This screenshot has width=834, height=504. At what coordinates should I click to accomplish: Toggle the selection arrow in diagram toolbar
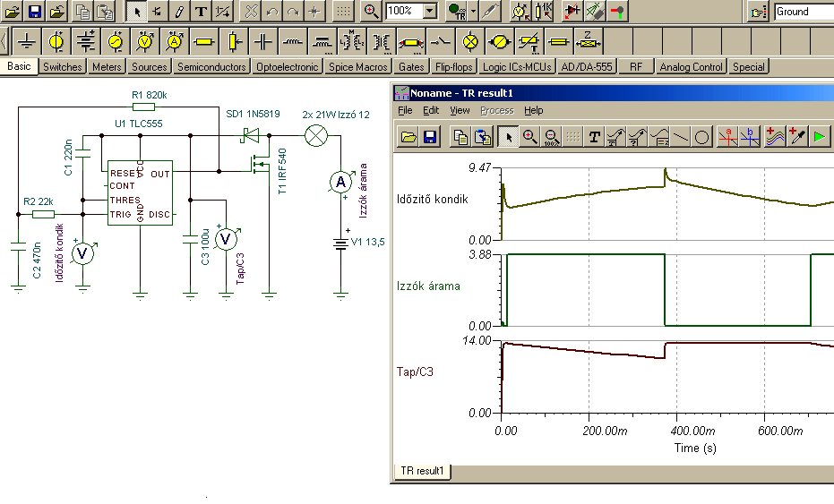point(508,137)
